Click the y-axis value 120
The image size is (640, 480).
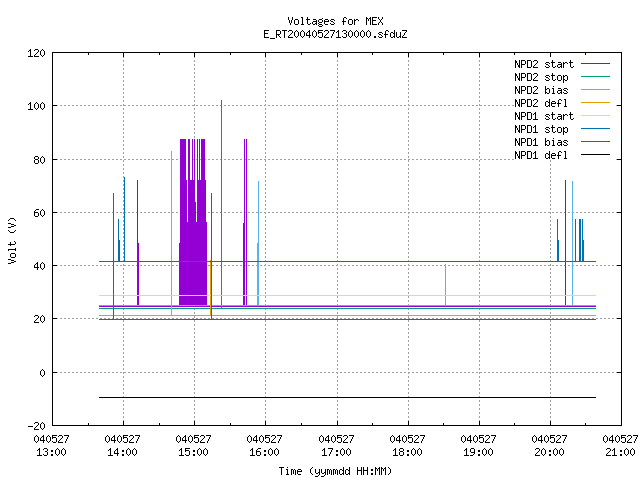pos(36,53)
